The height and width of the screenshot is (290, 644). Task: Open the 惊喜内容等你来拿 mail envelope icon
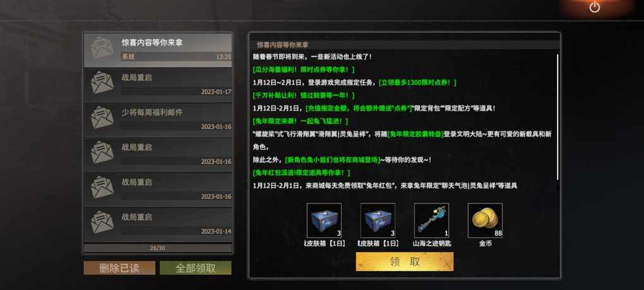coord(102,47)
